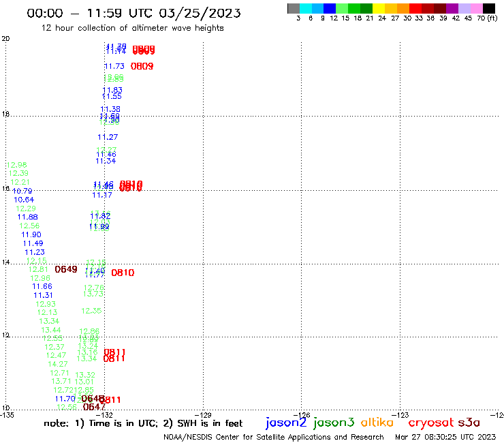The image size is (504, 443).
Task: Click the blue wave height value 10.64
Action: pyautogui.click(x=24, y=200)
